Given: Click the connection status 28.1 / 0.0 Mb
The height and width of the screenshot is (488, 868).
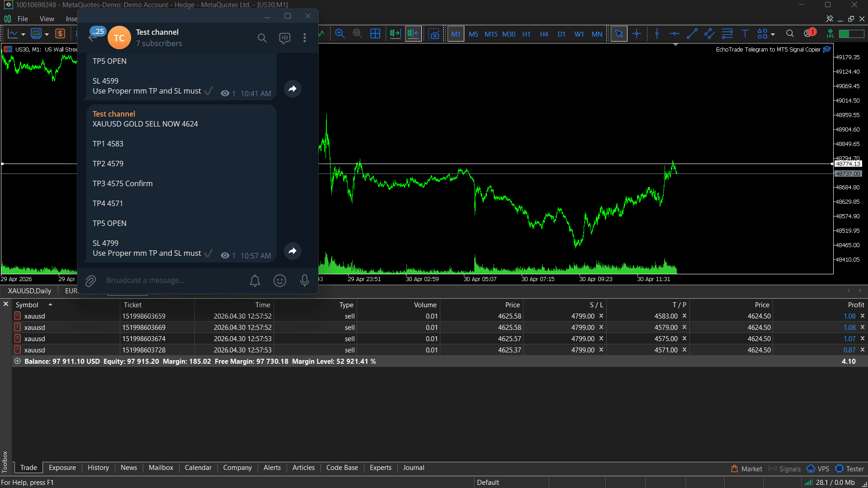Looking at the screenshot, I should [830, 483].
